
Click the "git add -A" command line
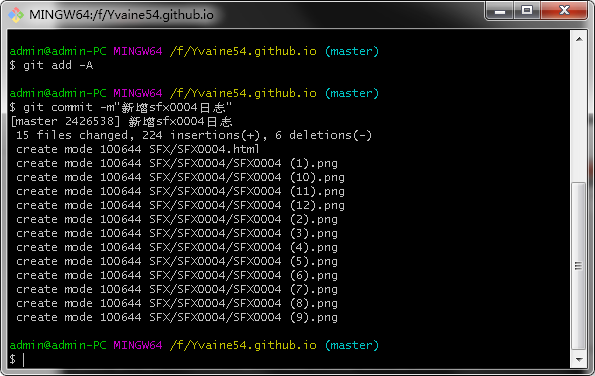click(51, 65)
